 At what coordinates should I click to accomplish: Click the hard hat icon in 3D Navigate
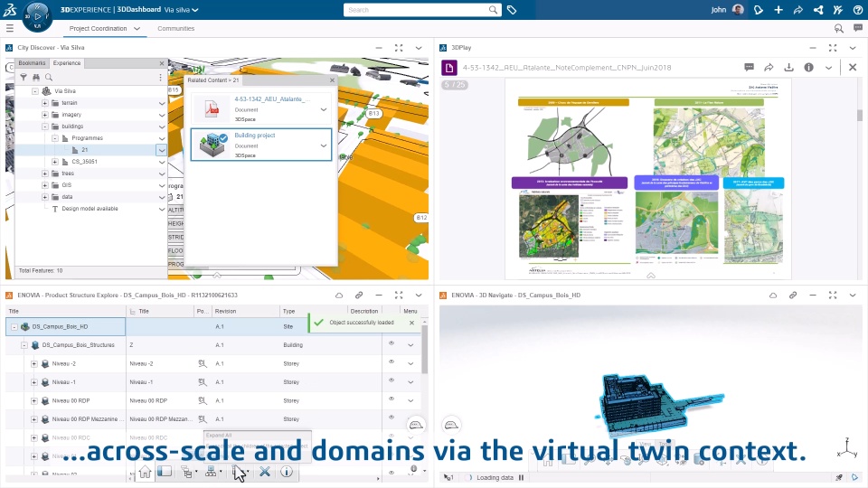tap(451, 425)
